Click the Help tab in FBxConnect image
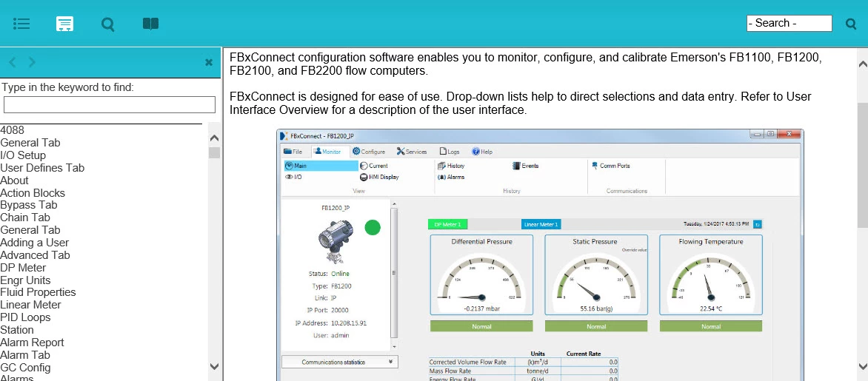 (x=481, y=152)
